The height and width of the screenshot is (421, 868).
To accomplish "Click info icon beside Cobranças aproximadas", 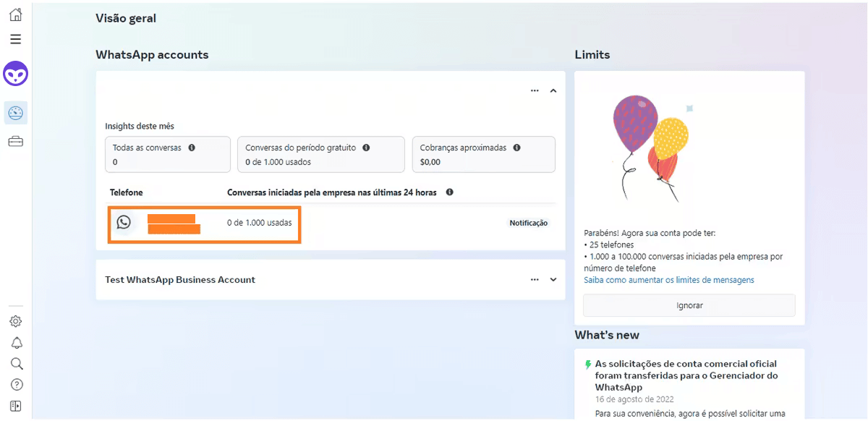I will [516, 148].
